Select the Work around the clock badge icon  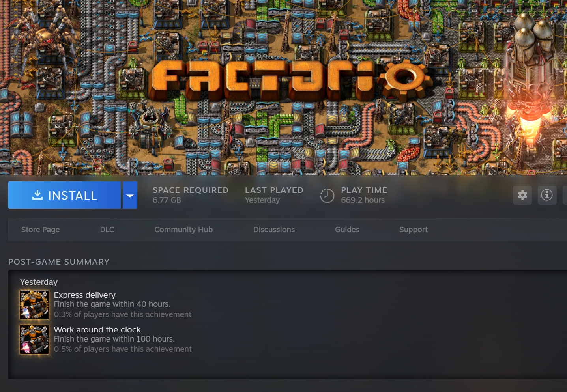point(34,340)
